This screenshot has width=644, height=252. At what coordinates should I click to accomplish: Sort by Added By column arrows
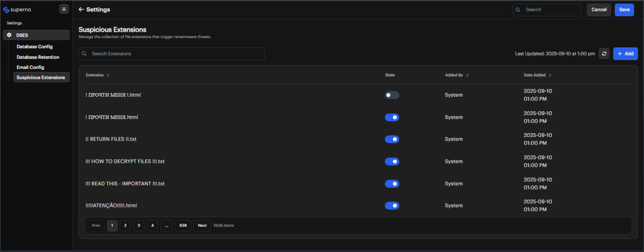coord(467,75)
